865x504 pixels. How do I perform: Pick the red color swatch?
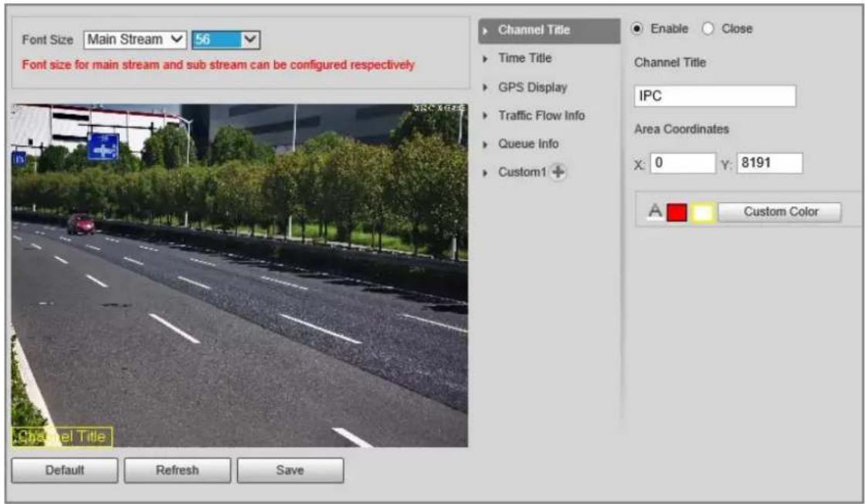[x=677, y=212]
